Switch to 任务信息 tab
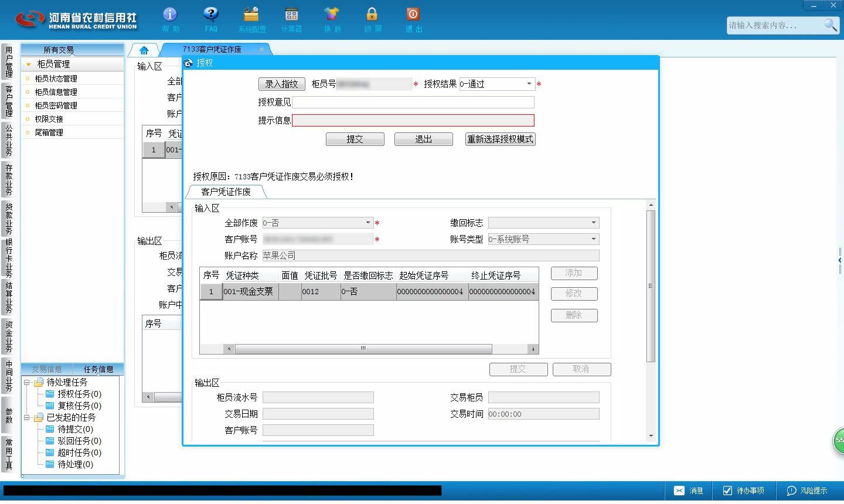844x504 pixels. 98,369
